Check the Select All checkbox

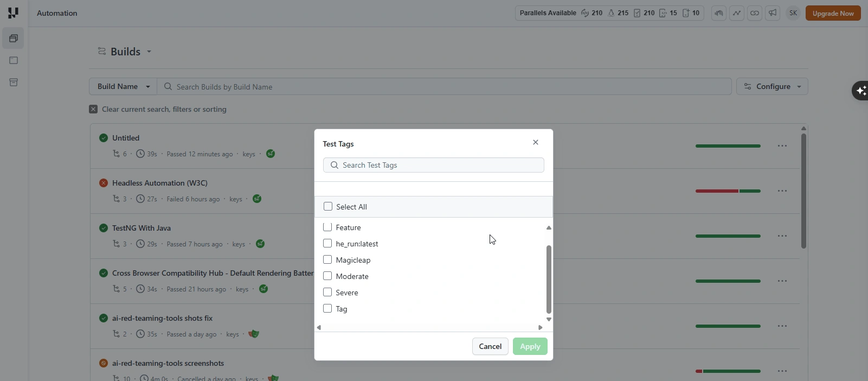click(328, 206)
